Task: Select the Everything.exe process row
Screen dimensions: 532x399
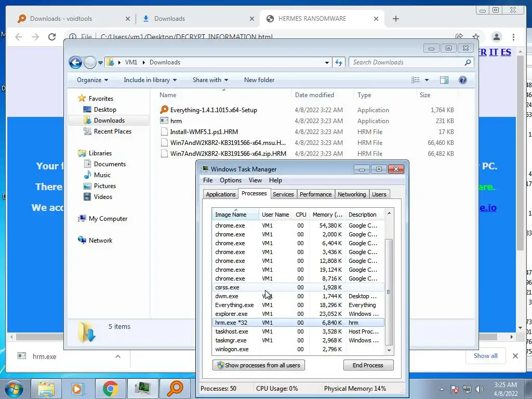Action: coord(299,305)
